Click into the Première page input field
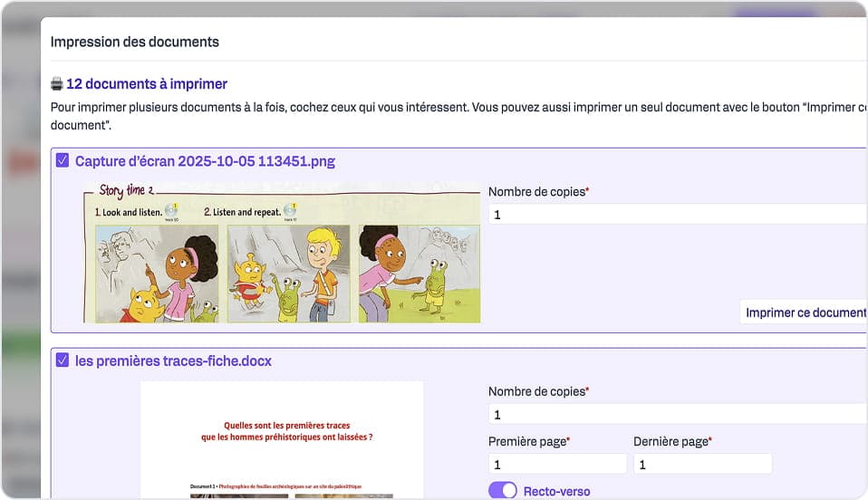This screenshot has width=868, height=500. pyautogui.click(x=556, y=464)
